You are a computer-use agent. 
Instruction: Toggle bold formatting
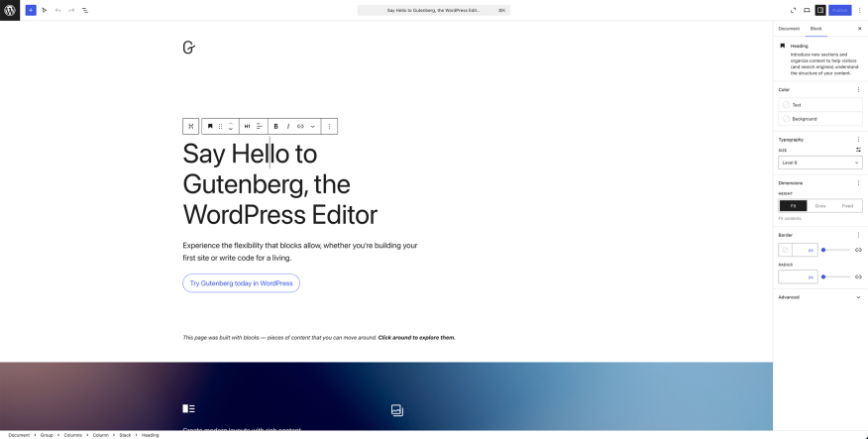[x=276, y=126]
